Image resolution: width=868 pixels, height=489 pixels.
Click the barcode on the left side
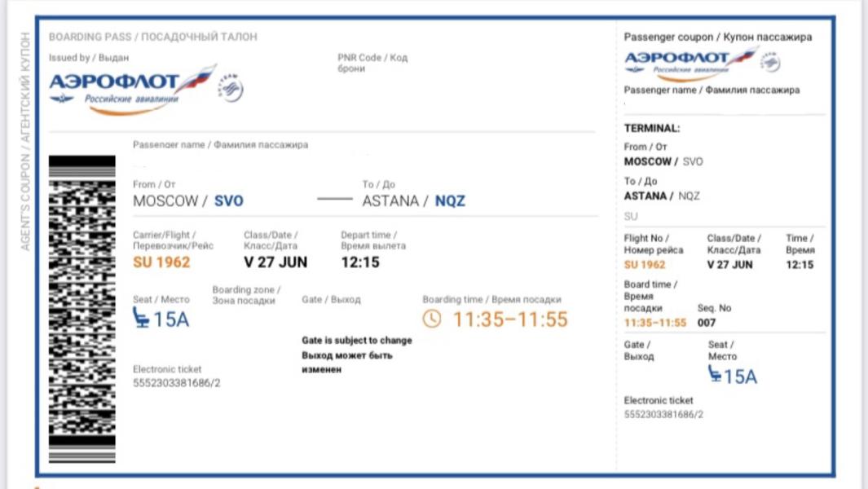[x=82, y=310]
